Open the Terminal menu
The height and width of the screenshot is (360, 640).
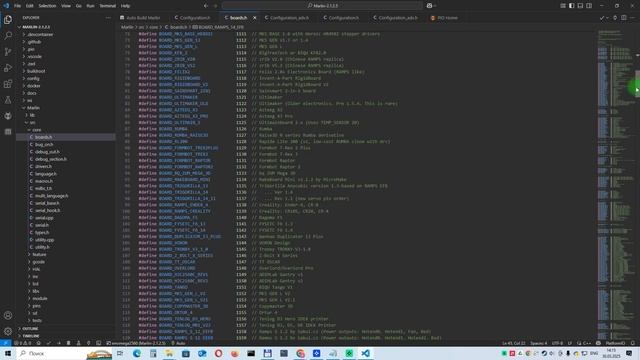pos(108,6)
